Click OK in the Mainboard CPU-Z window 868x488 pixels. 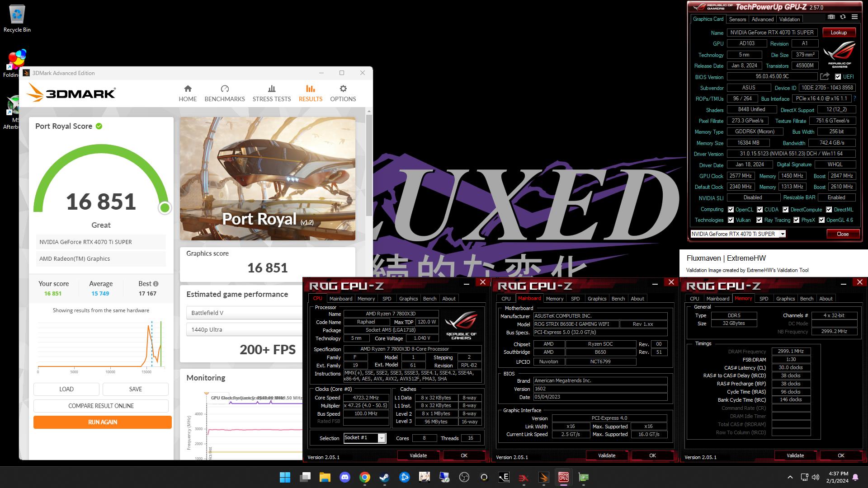click(x=652, y=455)
